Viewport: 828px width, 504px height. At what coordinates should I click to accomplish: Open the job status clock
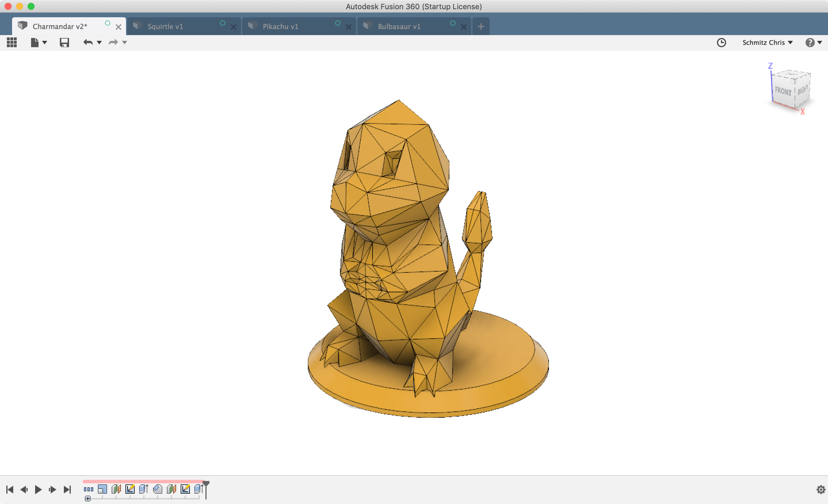[721, 42]
